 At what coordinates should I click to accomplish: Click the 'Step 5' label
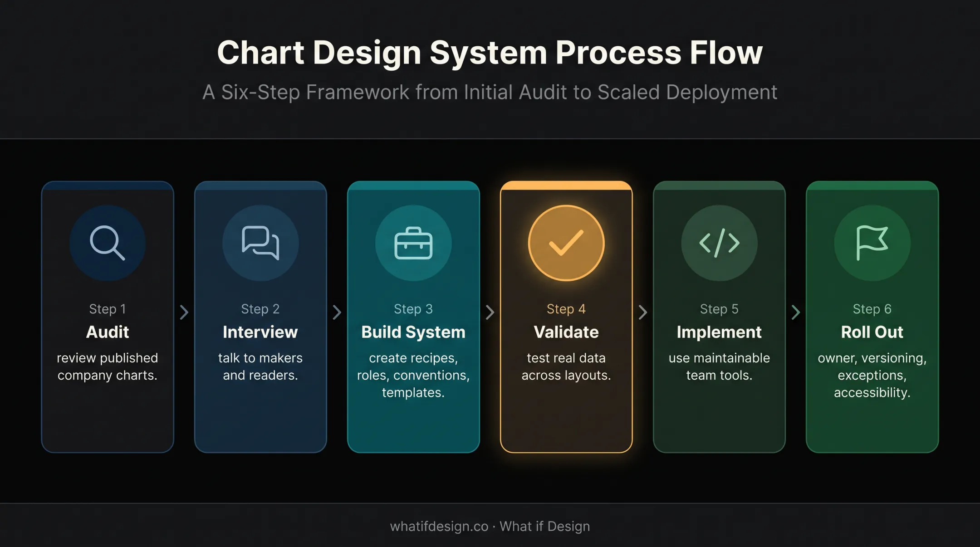pos(719,309)
